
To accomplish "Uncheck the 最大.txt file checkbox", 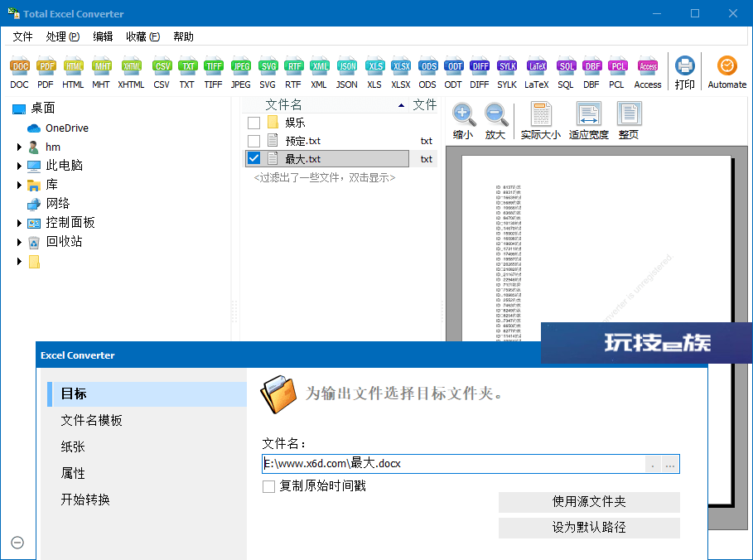I will [x=254, y=158].
